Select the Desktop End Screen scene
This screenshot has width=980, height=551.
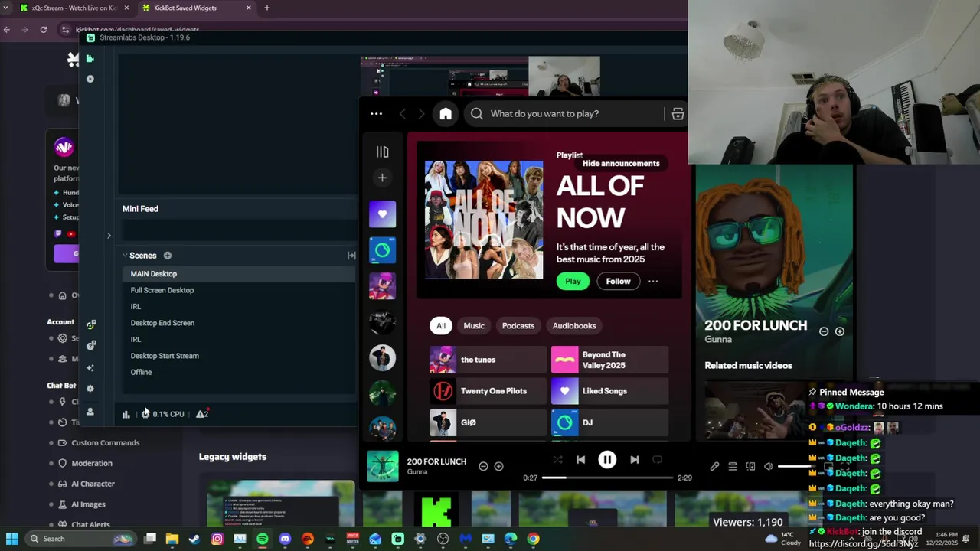tap(238, 323)
